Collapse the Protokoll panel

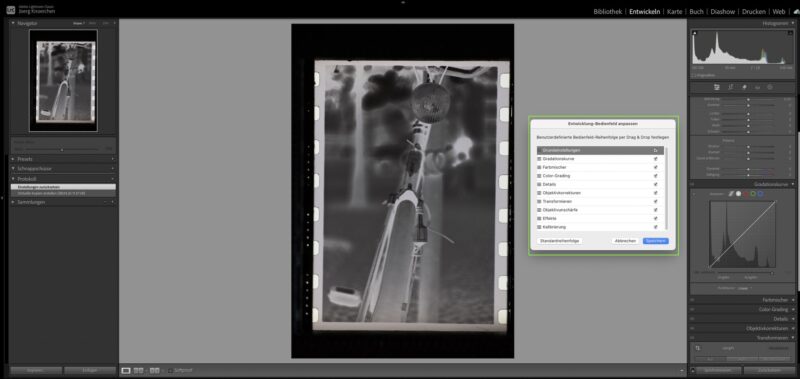click(13, 179)
